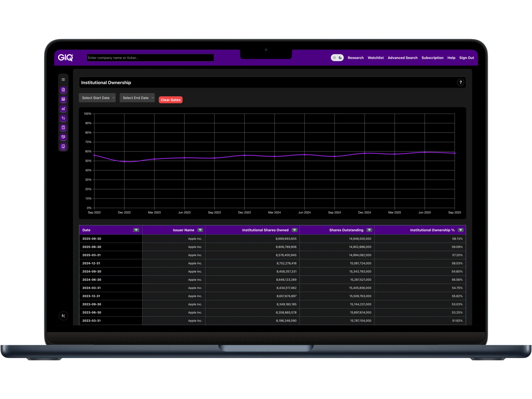Open the help question mark icon

pos(461,82)
